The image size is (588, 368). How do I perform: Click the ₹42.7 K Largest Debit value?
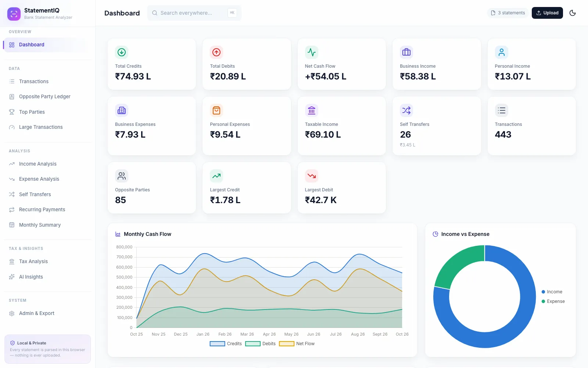(321, 200)
